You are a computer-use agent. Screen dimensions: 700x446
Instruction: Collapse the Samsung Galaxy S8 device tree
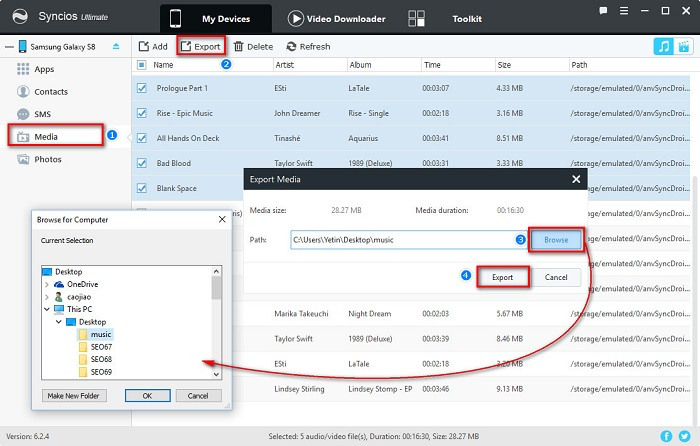point(9,46)
